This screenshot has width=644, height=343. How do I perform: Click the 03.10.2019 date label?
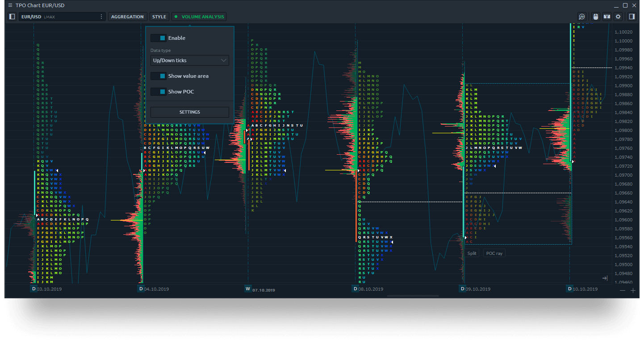50,289
